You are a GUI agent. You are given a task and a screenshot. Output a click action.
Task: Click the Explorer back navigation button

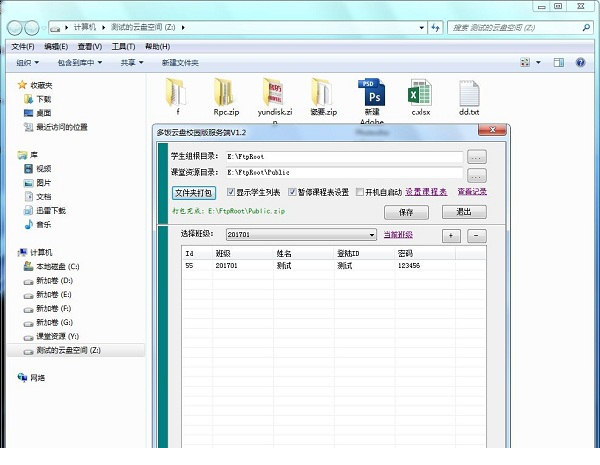point(15,28)
